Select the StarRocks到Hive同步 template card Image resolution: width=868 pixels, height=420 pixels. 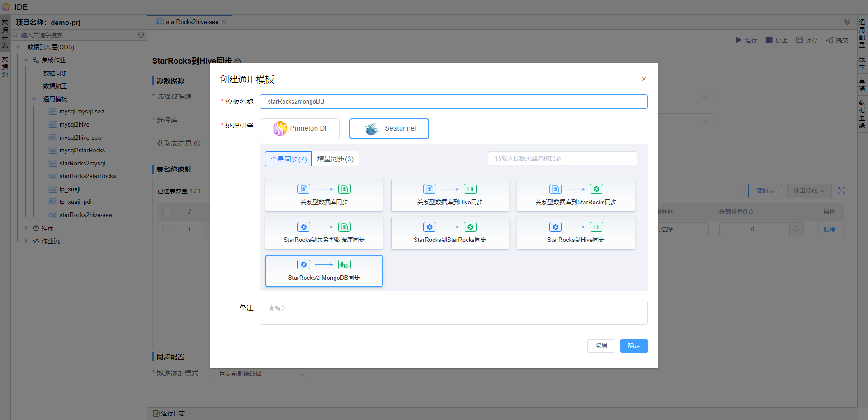pos(576,233)
